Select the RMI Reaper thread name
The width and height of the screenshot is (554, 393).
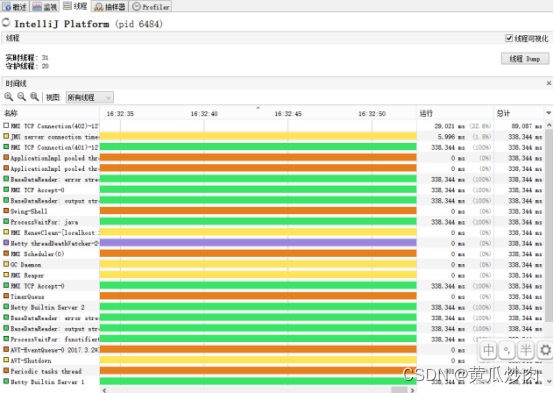[x=27, y=275]
